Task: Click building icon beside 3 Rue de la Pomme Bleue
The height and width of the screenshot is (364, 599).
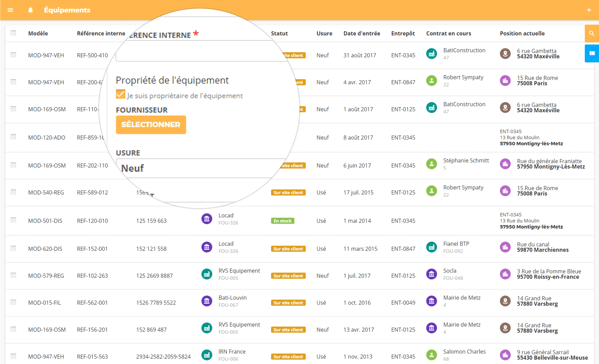Action: pyautogui.click(x=505, y=274)
